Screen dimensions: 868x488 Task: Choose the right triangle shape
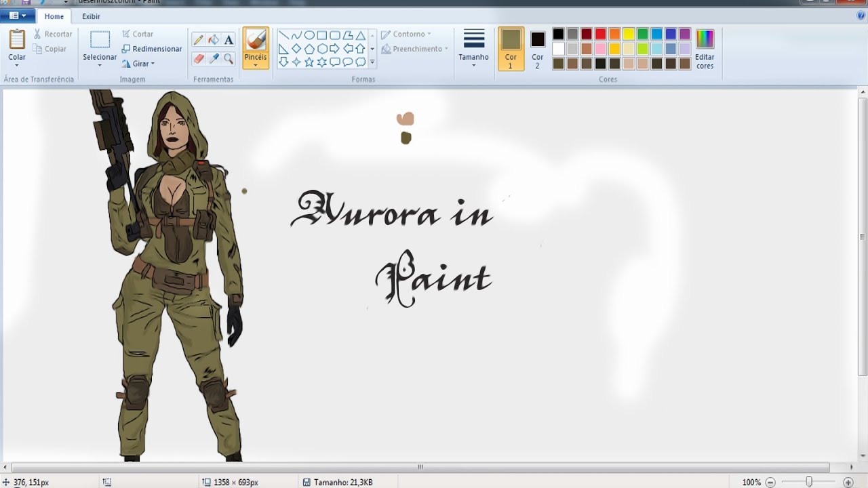pyautogui.click(x=283, y=49)
